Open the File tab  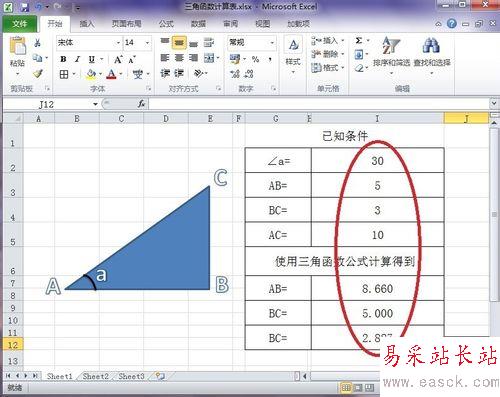[x=20, y=23]
